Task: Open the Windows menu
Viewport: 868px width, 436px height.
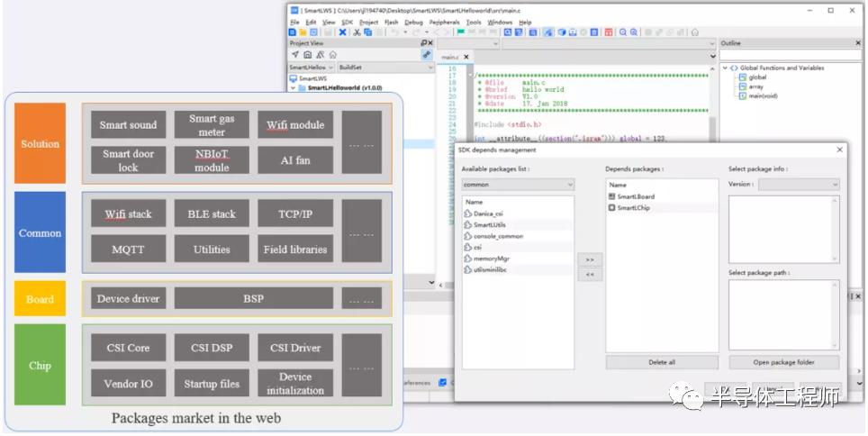Action: click(x=500, y=23)
